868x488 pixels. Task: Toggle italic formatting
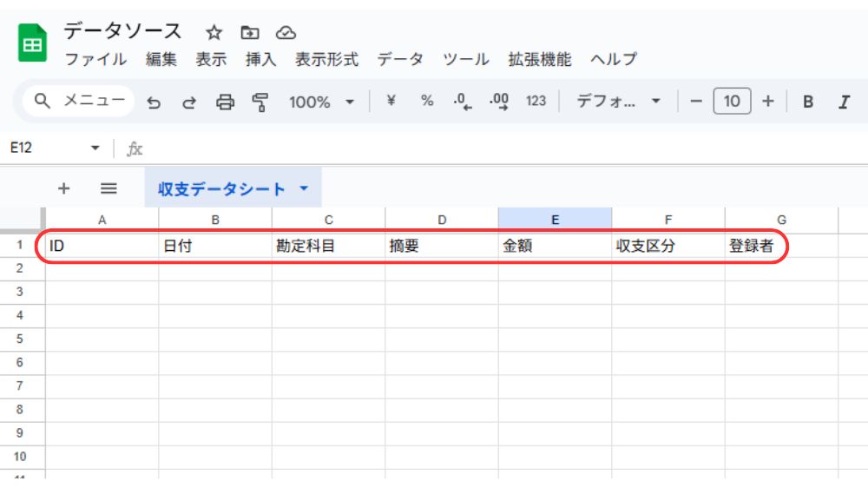(x=843, y=102)
